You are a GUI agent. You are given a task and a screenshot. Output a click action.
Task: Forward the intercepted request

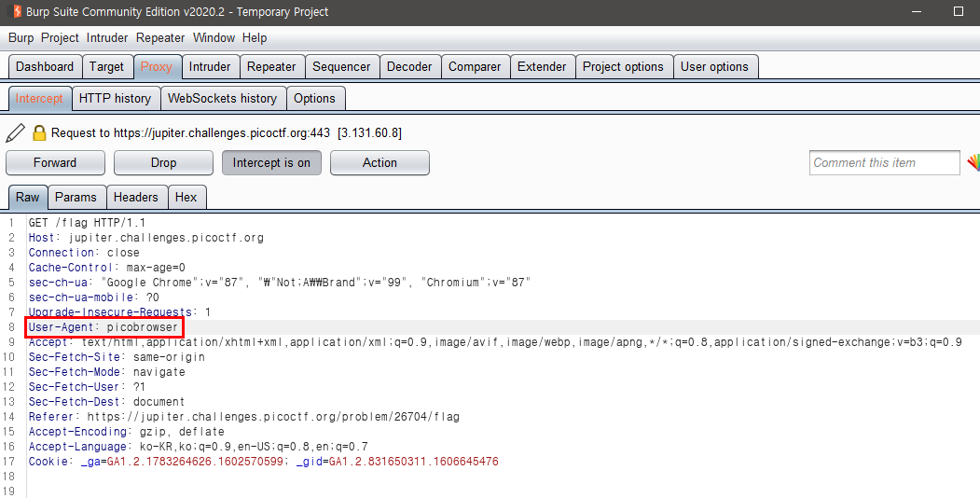pyautogui.click(x=55, y=162)
